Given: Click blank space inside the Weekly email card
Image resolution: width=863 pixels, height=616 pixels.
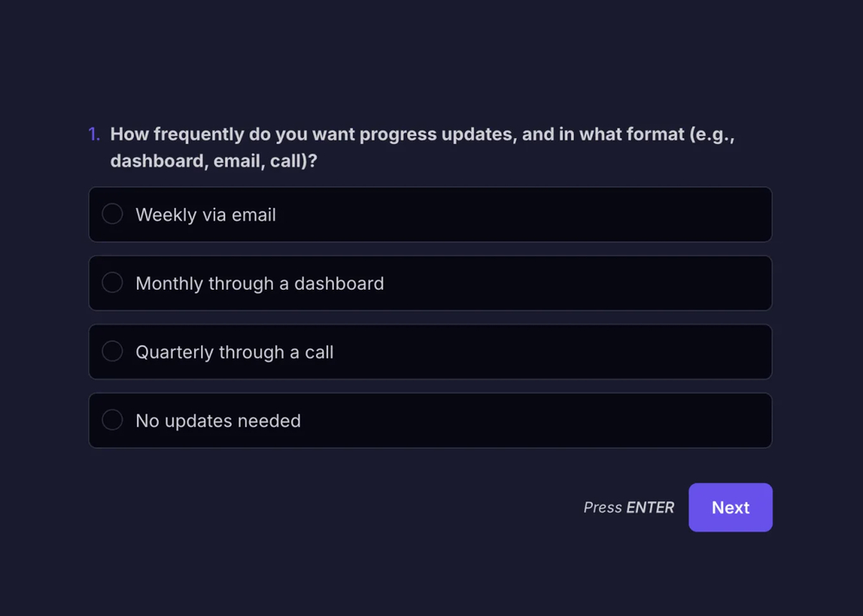Looking at the screenshot, I should point(561,215).
